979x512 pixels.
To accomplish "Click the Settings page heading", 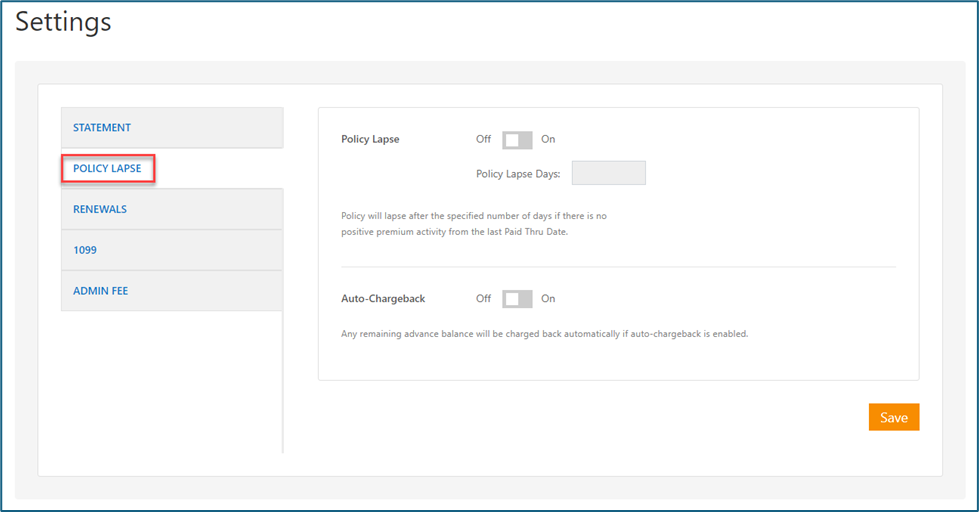I will pyautogui.click(x=63, y=22).
